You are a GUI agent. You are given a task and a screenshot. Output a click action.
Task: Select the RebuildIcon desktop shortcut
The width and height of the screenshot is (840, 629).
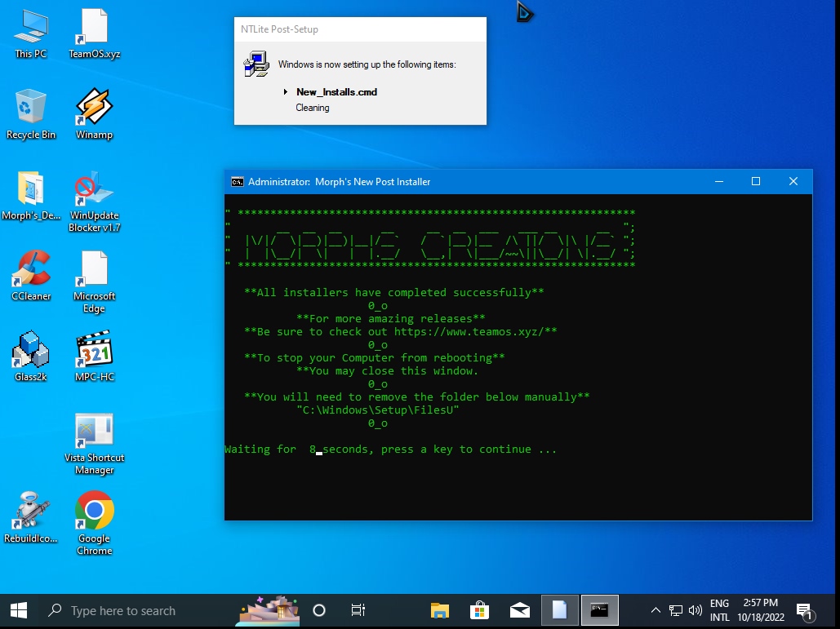coord(31,512)
